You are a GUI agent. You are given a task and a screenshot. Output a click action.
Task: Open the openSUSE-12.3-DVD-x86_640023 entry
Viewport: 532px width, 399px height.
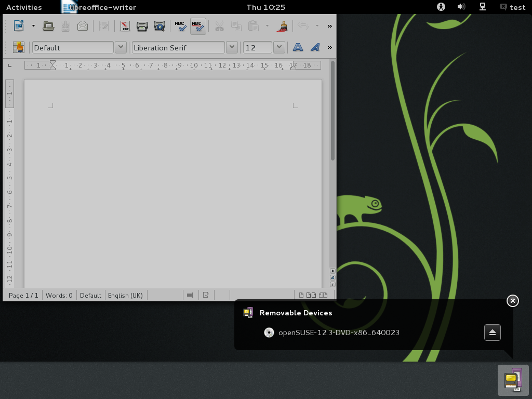331,332
